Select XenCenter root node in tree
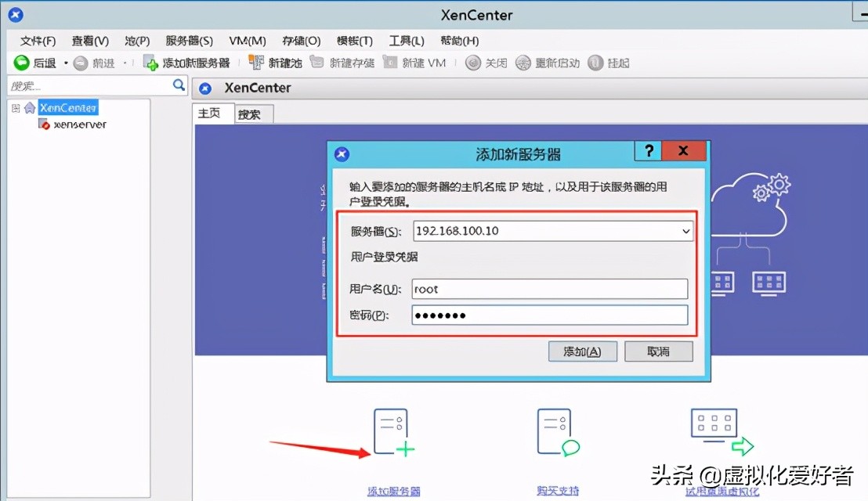Viewport: 868px width, 501px height. (68, 108)
